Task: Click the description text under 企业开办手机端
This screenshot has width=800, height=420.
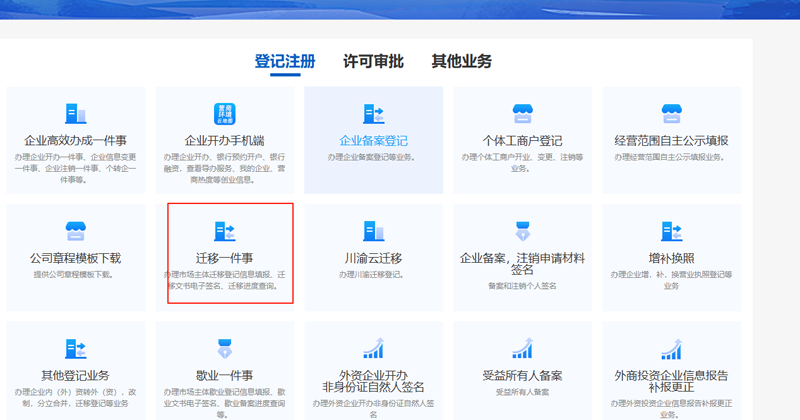Action: tap(224, 168)
